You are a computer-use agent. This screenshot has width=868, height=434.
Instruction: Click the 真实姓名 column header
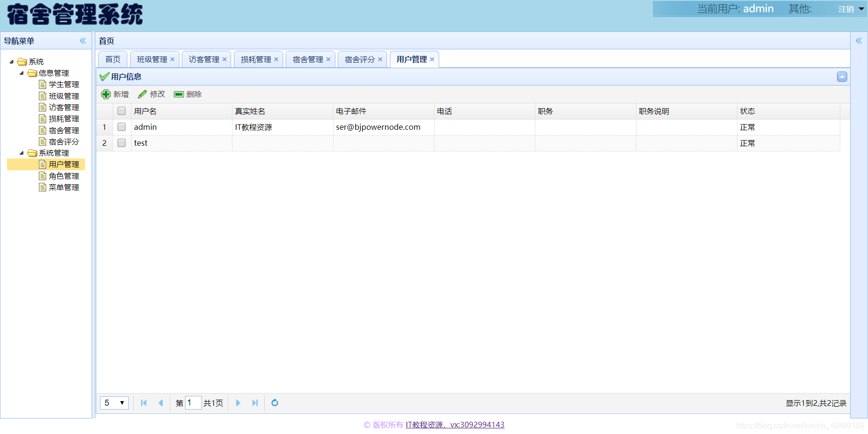[x=283, y=111]
